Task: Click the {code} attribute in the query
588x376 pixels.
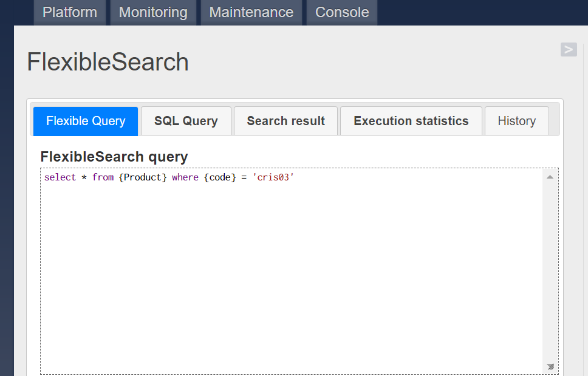Action: pos(220,177)
